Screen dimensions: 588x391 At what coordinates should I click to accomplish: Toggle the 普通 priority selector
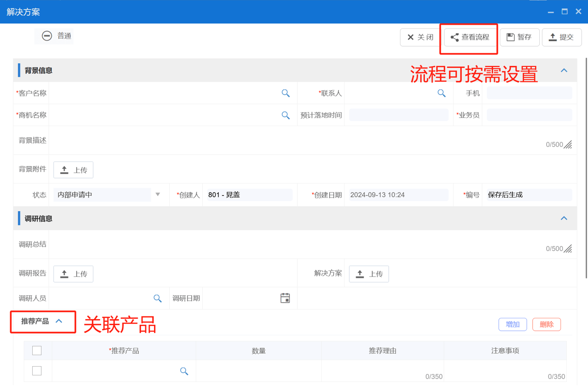click(x=54, y=36)
